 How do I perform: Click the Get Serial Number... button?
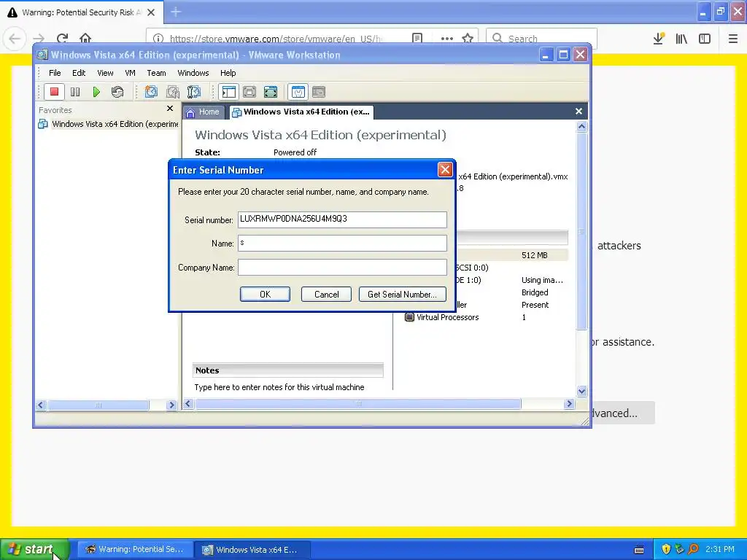coord(402,295)
